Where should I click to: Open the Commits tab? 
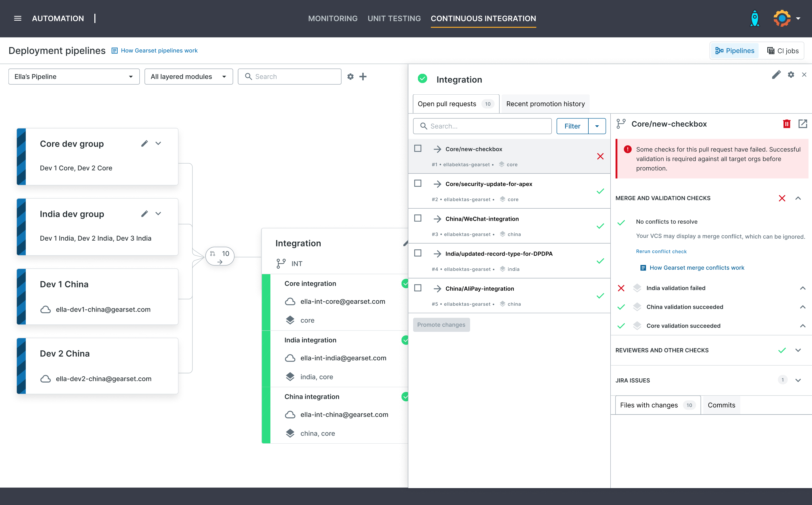click(x=721, y=405)
